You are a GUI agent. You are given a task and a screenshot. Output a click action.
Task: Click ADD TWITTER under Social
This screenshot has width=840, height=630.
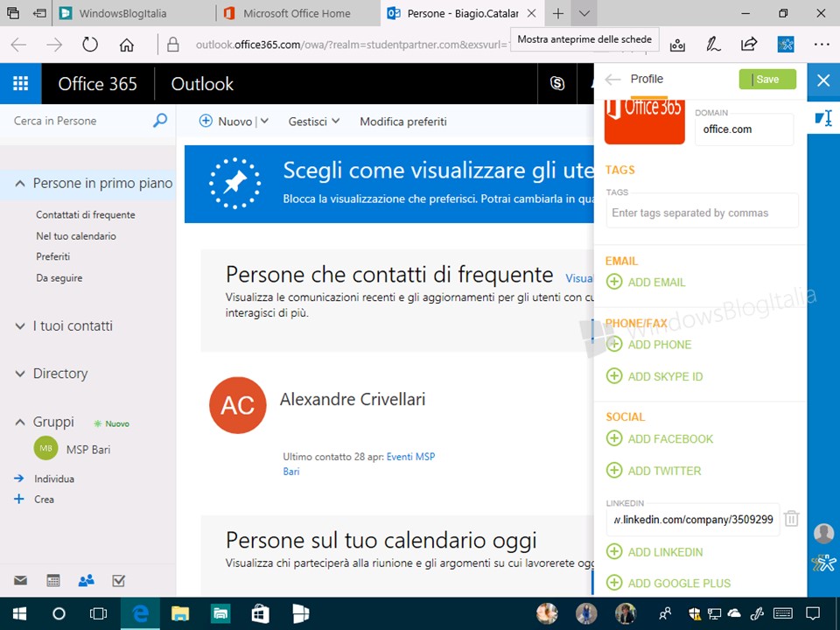click(654, 471)
